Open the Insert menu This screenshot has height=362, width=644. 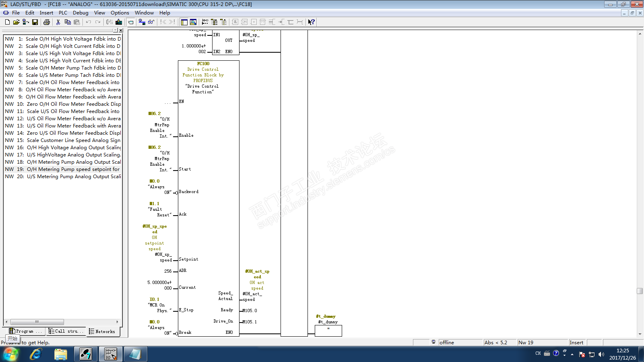pos(46,13)
